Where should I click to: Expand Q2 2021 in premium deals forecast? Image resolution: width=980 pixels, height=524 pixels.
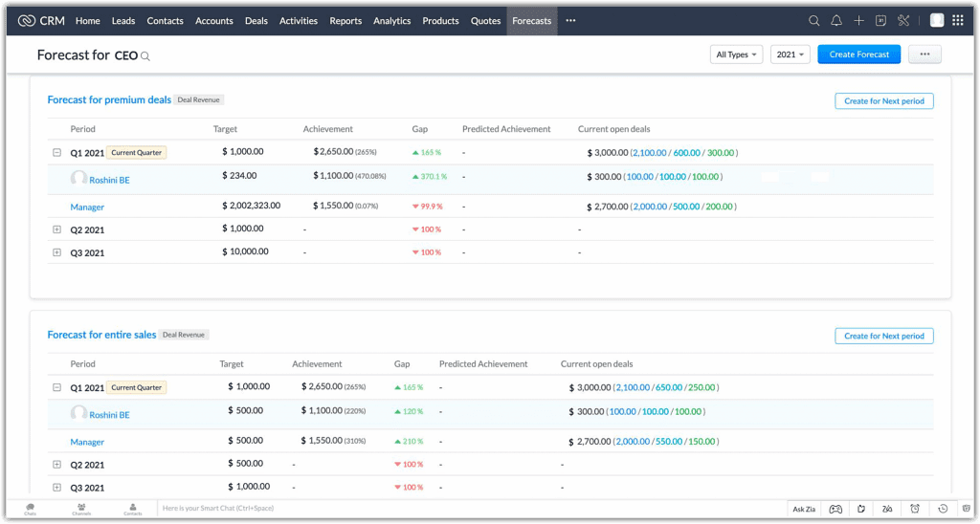56,229
